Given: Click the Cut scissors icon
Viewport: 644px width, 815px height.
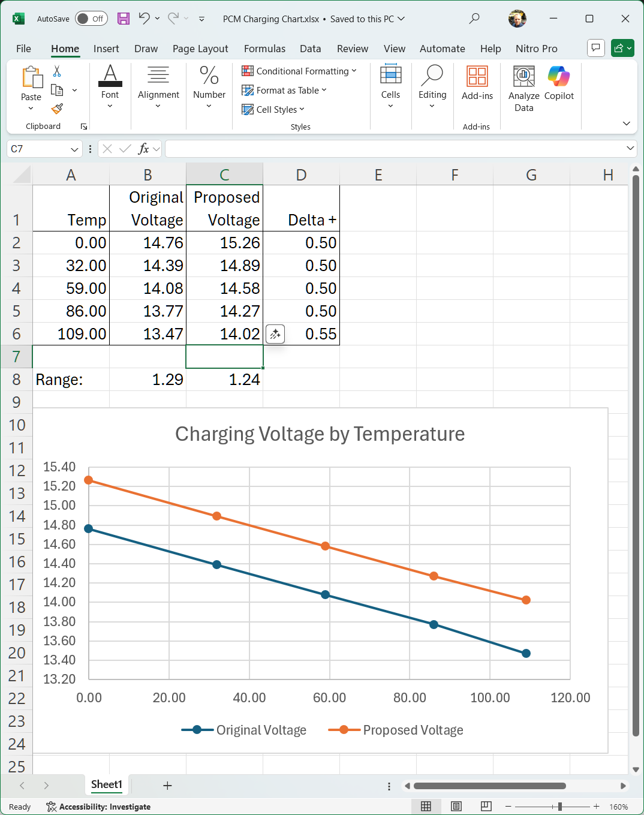Looking at the screenshot, I should pyautogui.click(x=57, y=71).
